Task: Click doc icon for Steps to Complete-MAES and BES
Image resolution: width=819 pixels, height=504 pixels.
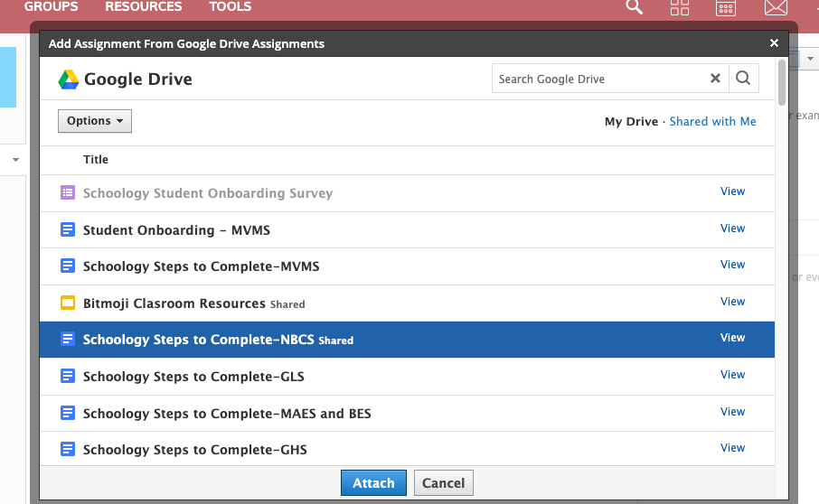Action: (68, 413)
